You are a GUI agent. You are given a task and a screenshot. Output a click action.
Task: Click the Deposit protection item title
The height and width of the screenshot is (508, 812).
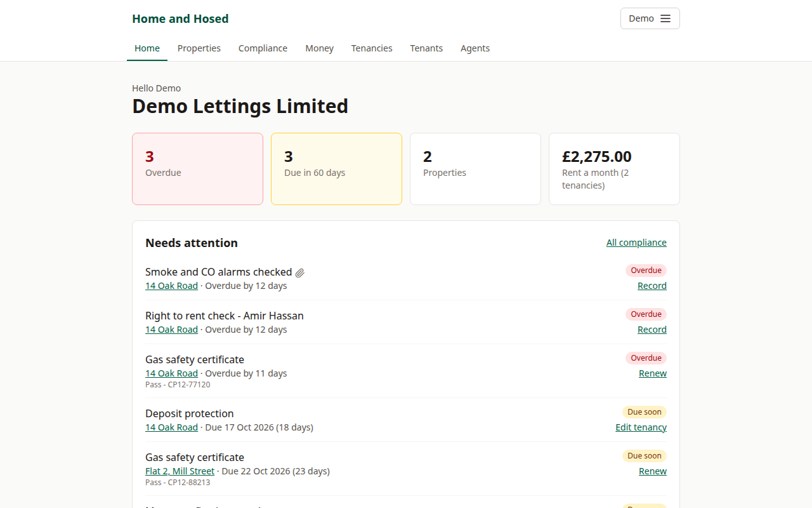189,413
